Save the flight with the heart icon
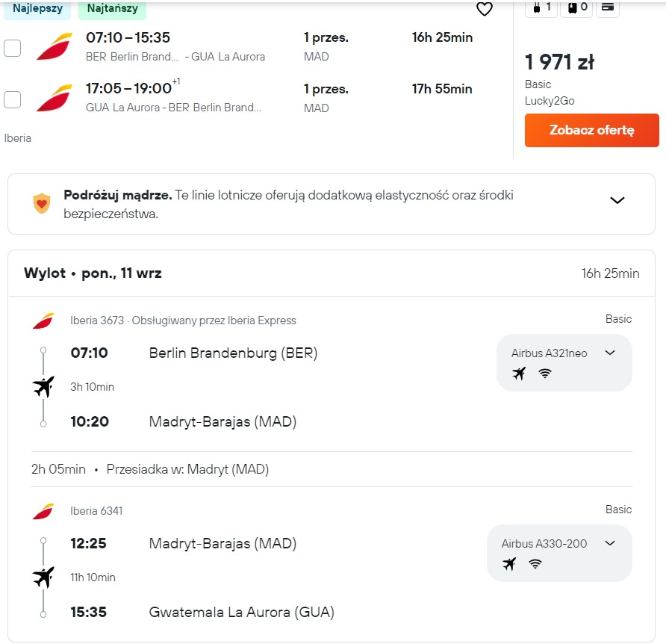This screenshot has height=644, width=666. [x=485, y=8]
